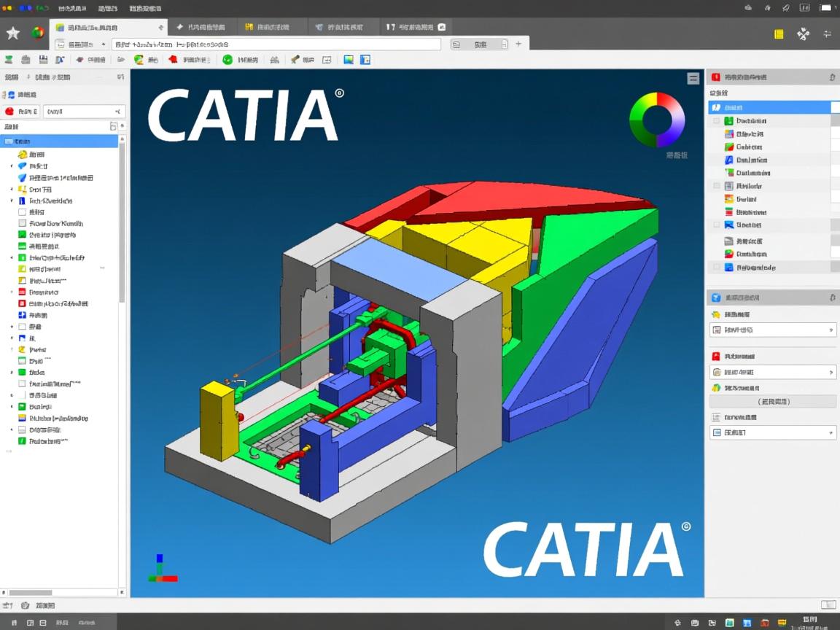The width and height of the screenshot is (840, 630).
Task: Click the plus button right of the address bar
Action: coord(518,44)
